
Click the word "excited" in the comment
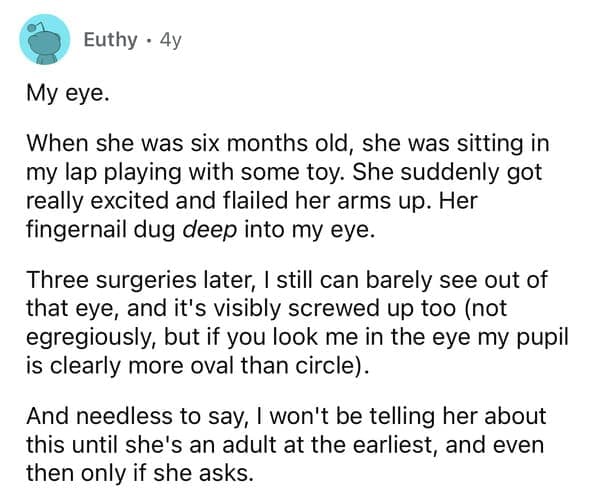[x=129, y=201]
